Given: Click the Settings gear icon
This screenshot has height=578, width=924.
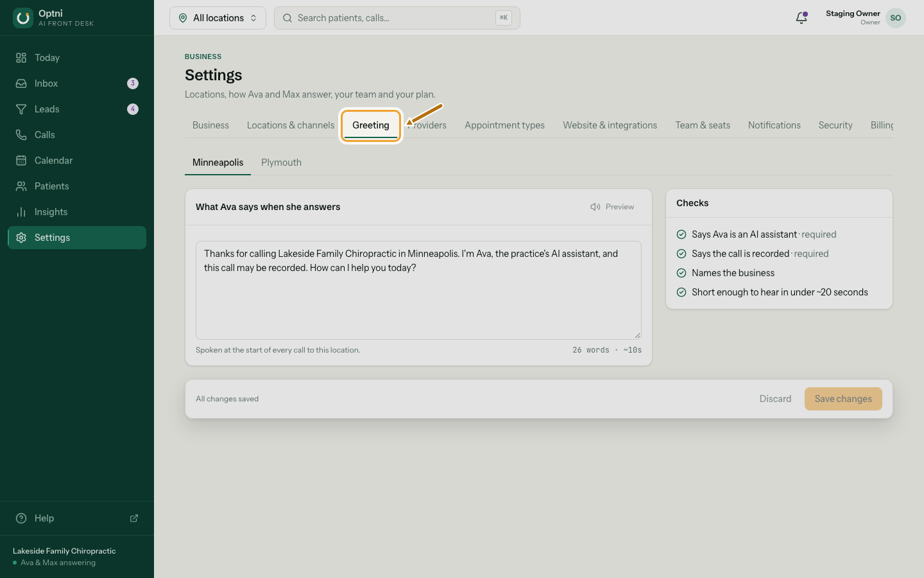Looking at the screenshot, I should pyautogui.click(x=21, y=238).
